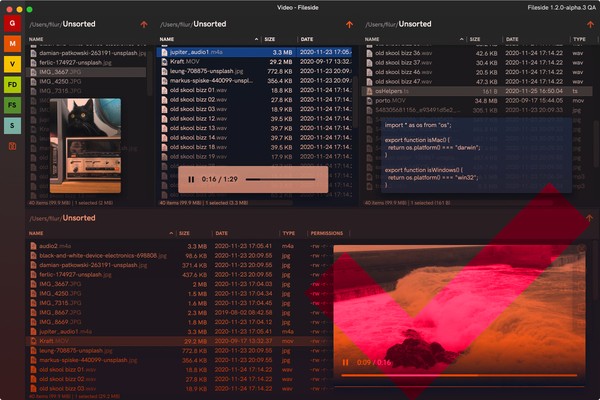Open the green FS sidebar layout
Image resolution: width=600 pixels, height=400 pixels.
click(x=12, y=105)
